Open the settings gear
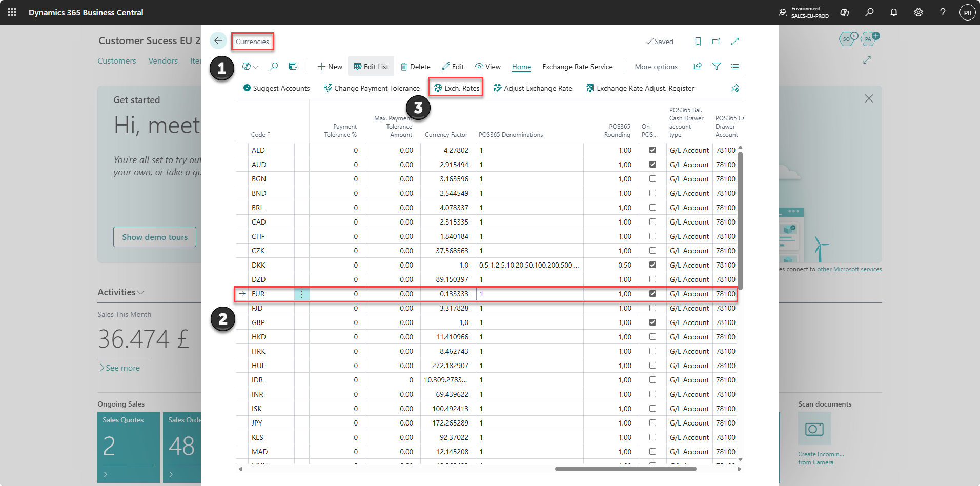This screenshot has height=486, width=980. click(x=918, y=12)
